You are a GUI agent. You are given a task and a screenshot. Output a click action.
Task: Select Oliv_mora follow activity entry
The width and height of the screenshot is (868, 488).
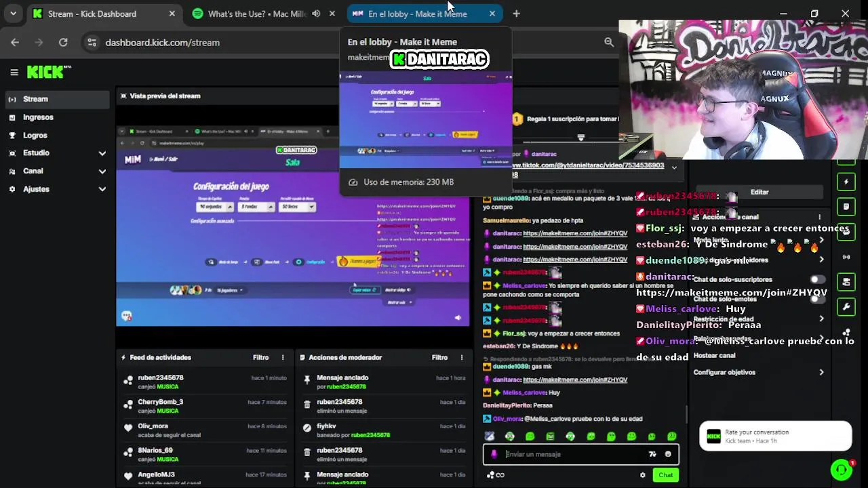205,430
